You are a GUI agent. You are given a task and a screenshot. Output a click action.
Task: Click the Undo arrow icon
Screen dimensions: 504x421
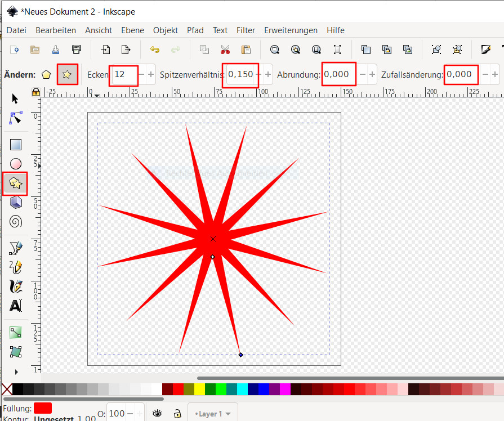click(155, 50)
